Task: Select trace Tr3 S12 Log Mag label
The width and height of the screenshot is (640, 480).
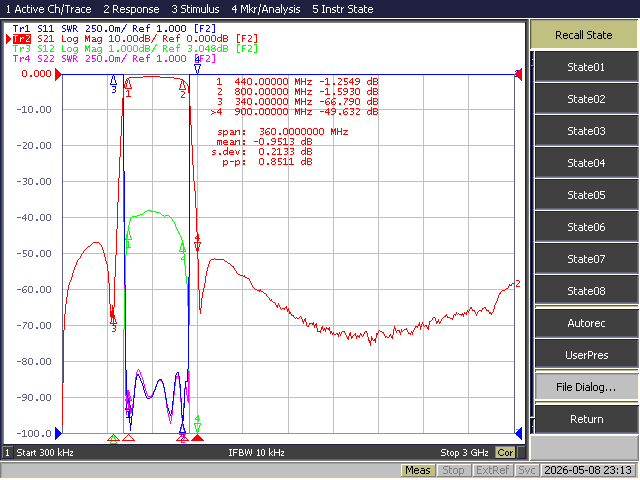Action: 135,49
